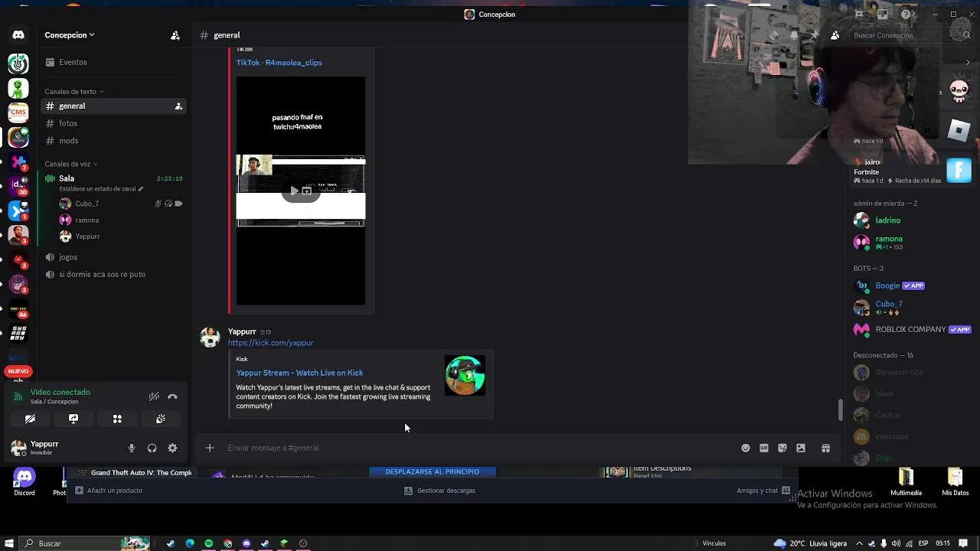
Task: Click DESPLAZARSE AL PRINCIPIO in Steam window
Action: (433, 472)
